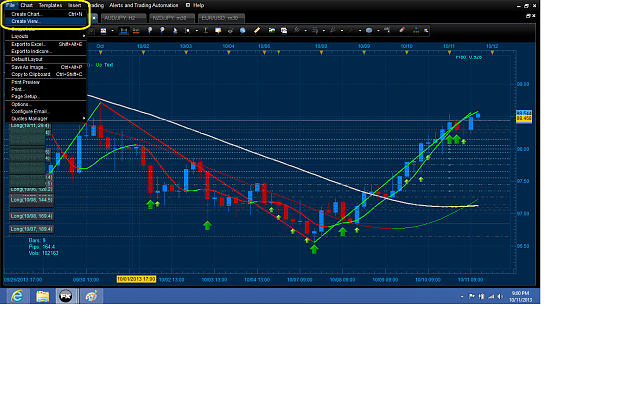Click the toolbar overflow options button

pyautogui.click(x=426, y=31)
